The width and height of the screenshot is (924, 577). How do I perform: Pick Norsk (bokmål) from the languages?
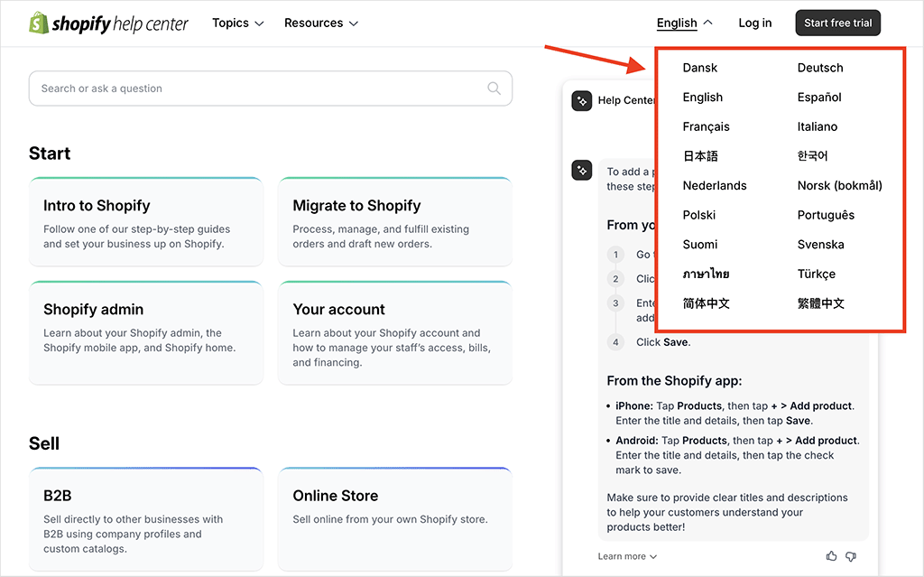(x=840, y=186)
